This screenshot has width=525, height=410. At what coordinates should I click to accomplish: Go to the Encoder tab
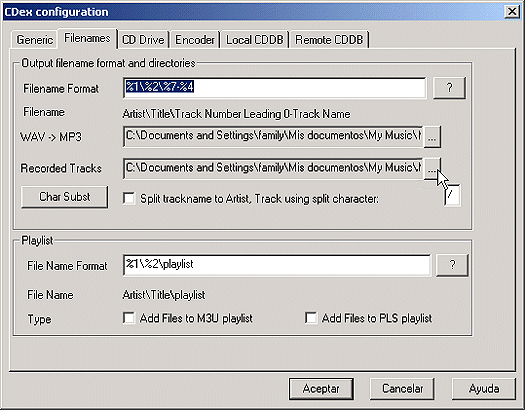(195, 40)
